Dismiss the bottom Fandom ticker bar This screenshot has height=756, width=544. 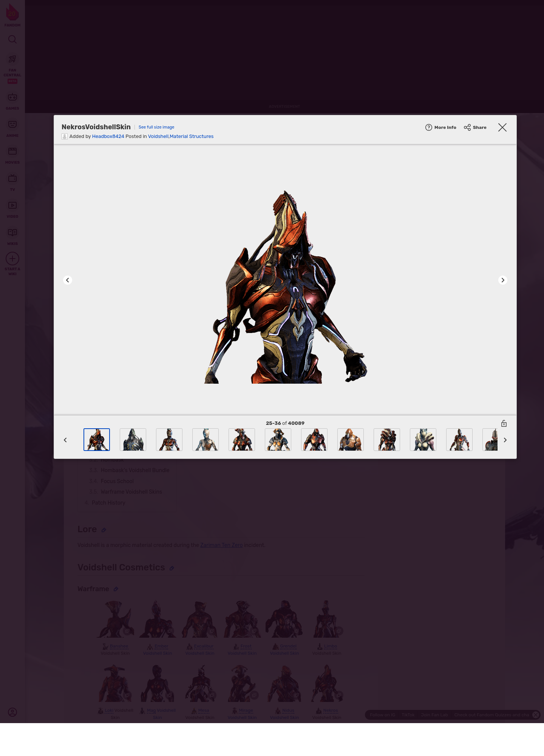coord(536,714)
